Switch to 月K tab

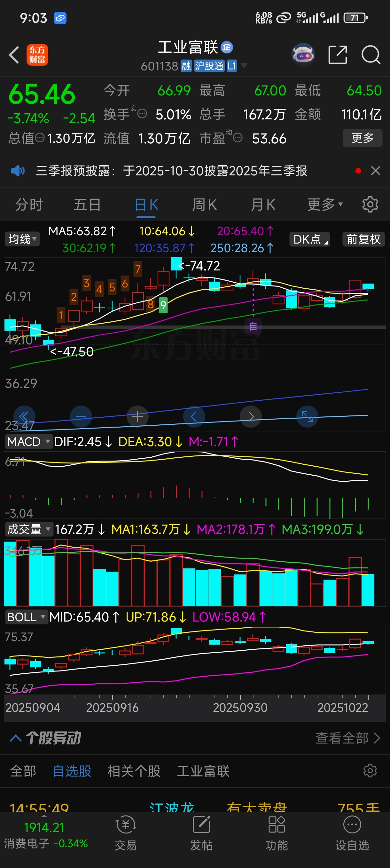[x=263, y=205]
